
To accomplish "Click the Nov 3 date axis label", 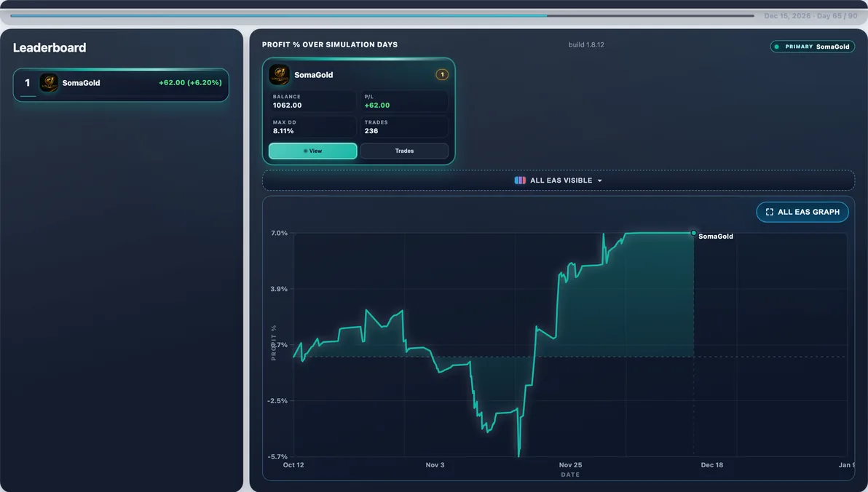I will tap(435, 465).
